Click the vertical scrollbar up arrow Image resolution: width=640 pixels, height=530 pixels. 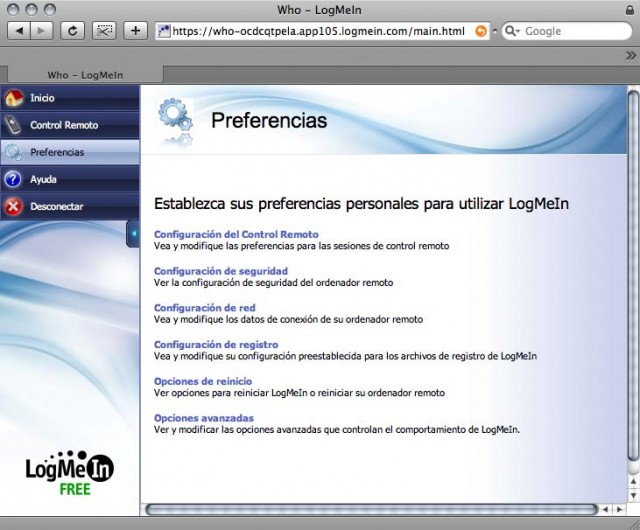pyautogui.click(x=633, y=482)
